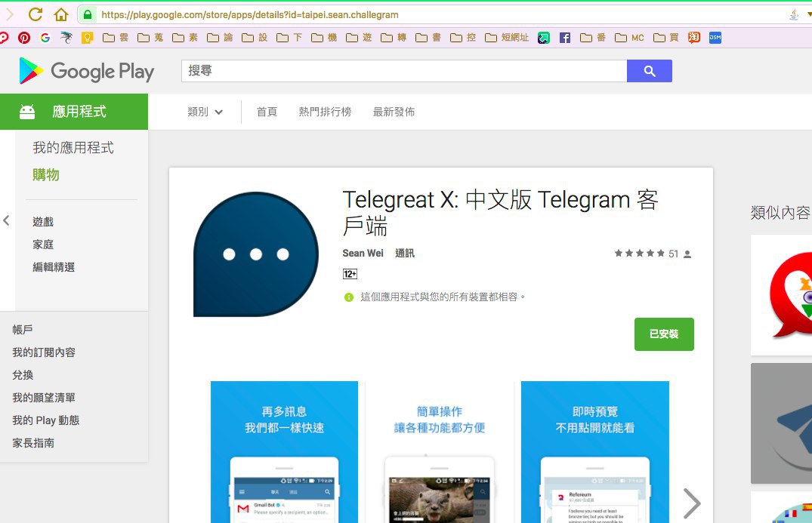Open the 熱門排行榜 tab
The height and width of the screenshot is (523, 812).
tap(325, 112)
